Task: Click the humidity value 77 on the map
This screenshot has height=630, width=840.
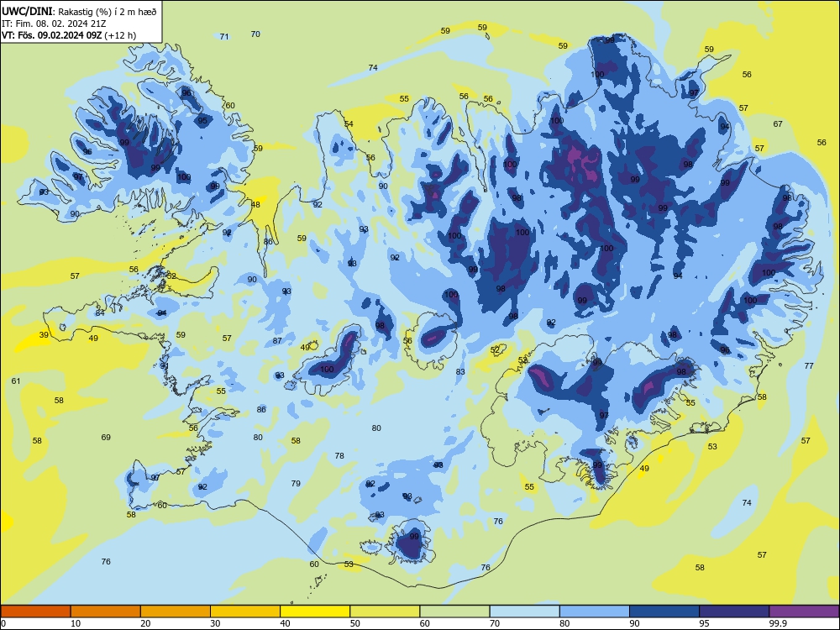Action: 809,366
